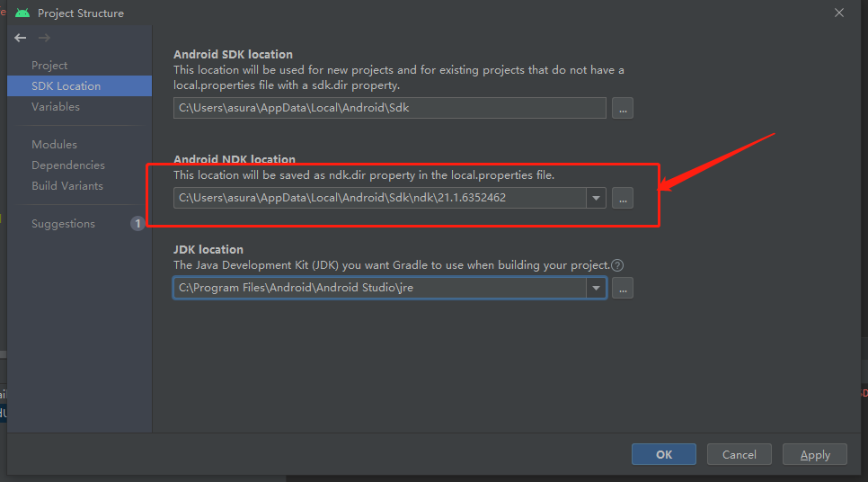Close the Project Structure dialog

point(839,13)
